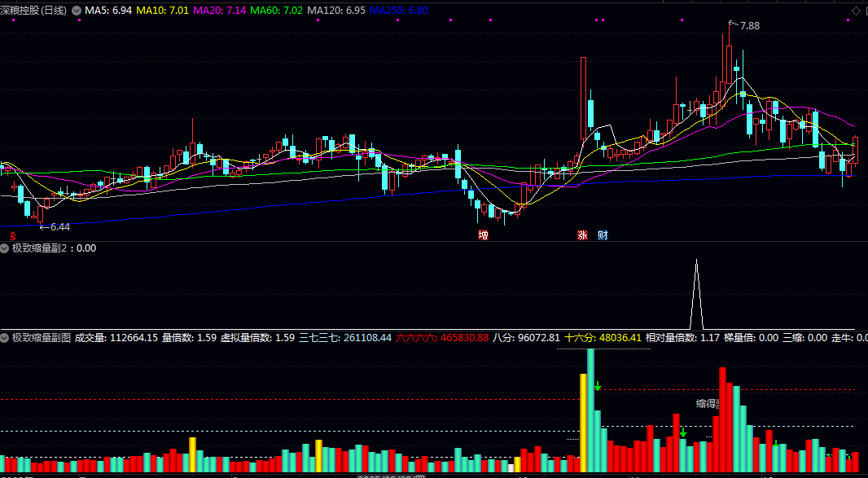Click the diamond icon at top right
The height and width of the screenshot is (478, 868).
tap(855, 11)
